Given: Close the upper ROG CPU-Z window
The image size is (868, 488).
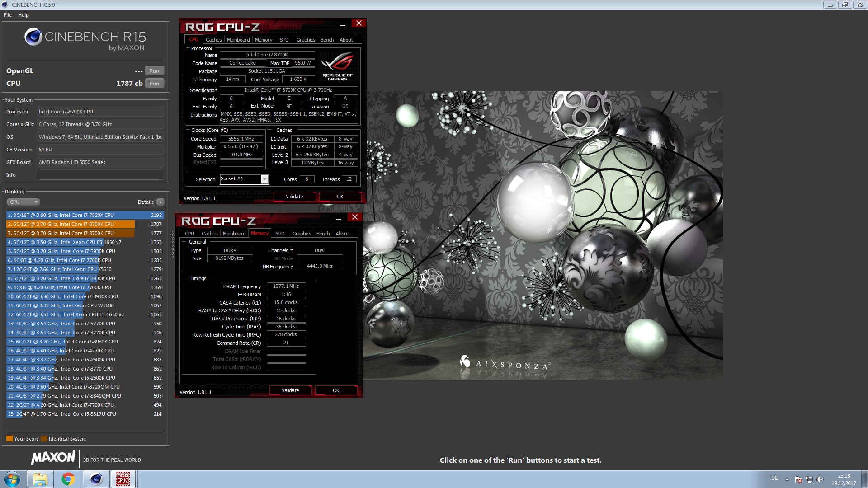Looking at the screenshot, I should click(x=359, y=23).
